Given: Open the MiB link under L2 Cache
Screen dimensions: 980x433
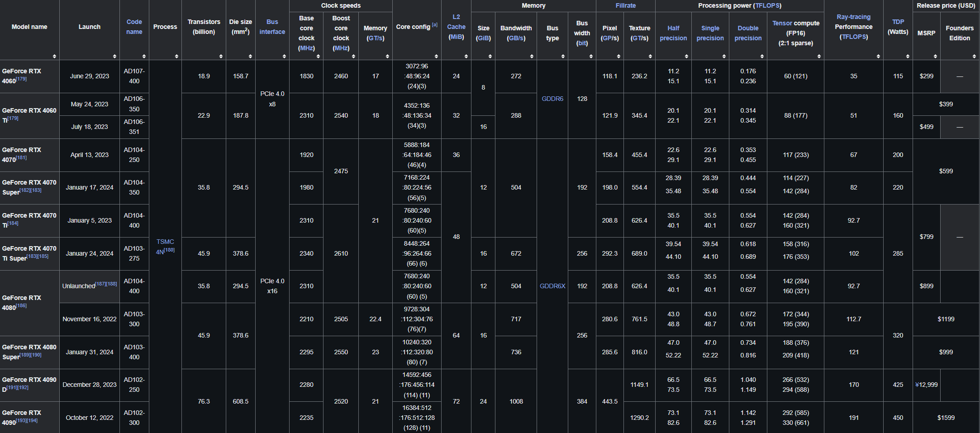Looking at the screenshot, I should pos(456,37).
